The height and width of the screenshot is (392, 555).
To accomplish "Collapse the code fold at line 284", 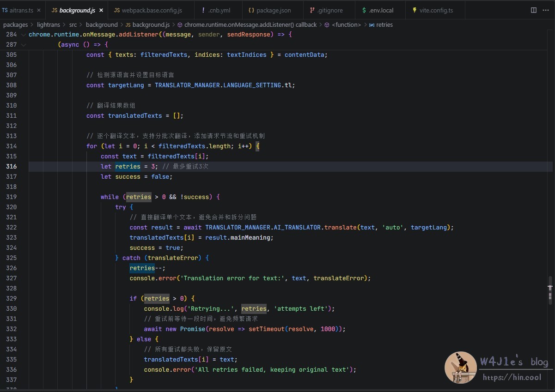I will pos(24,35).
